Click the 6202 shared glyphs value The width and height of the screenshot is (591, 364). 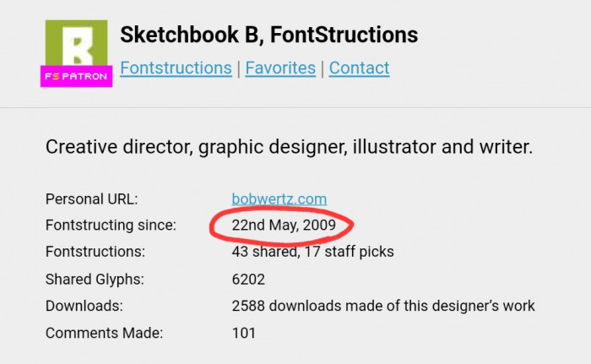click(x=249, y=279)
